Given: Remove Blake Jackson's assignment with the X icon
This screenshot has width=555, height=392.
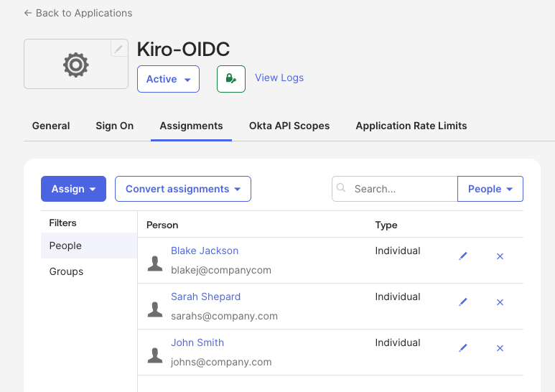Looking at the screenshot, I should [x=500, y=256].
